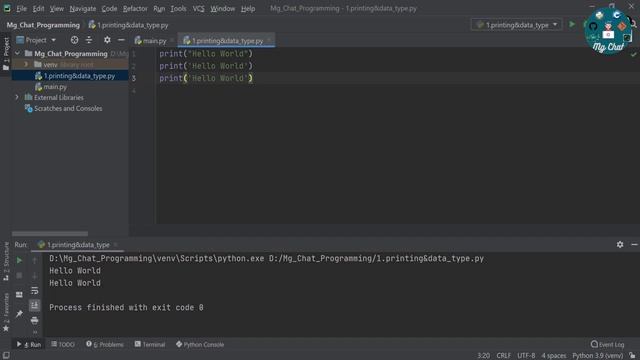Open the Run tool window button
Screen dimensions: 640x360
(29, 344)
